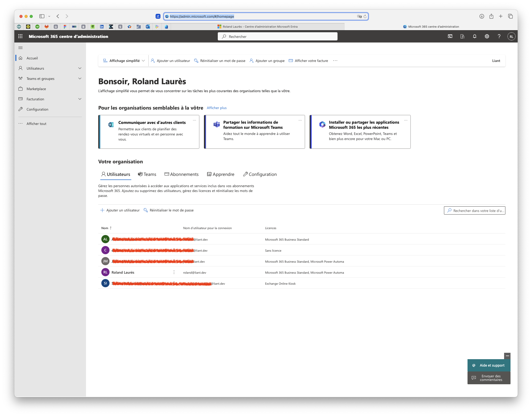Click Liant organisation name
The image size is (532, 416).
coord(496,61)
